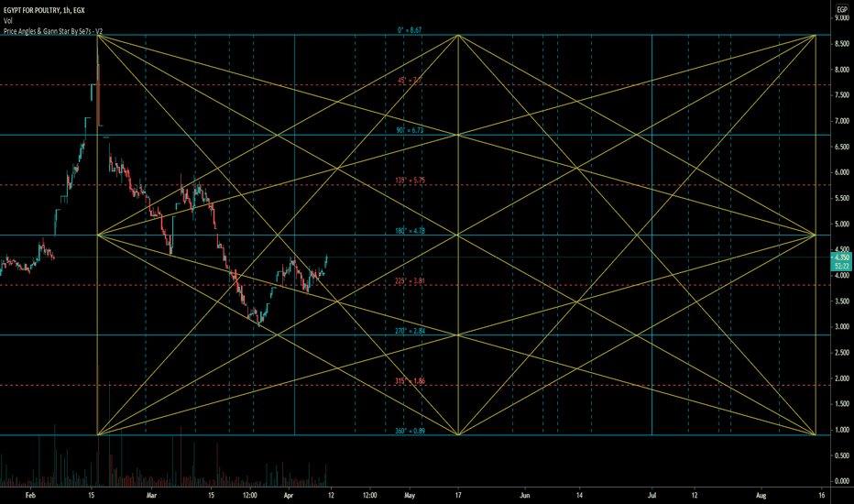This screenshot has width=854, height=504.
Task: Click the 360° = 0.89 level label
Action: point(410,431)
